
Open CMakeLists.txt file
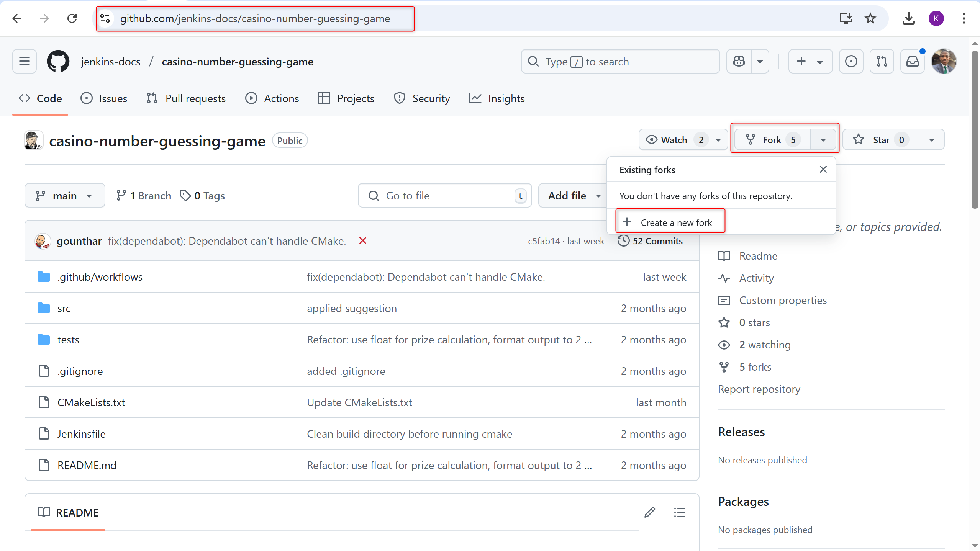tap(91, 402)
